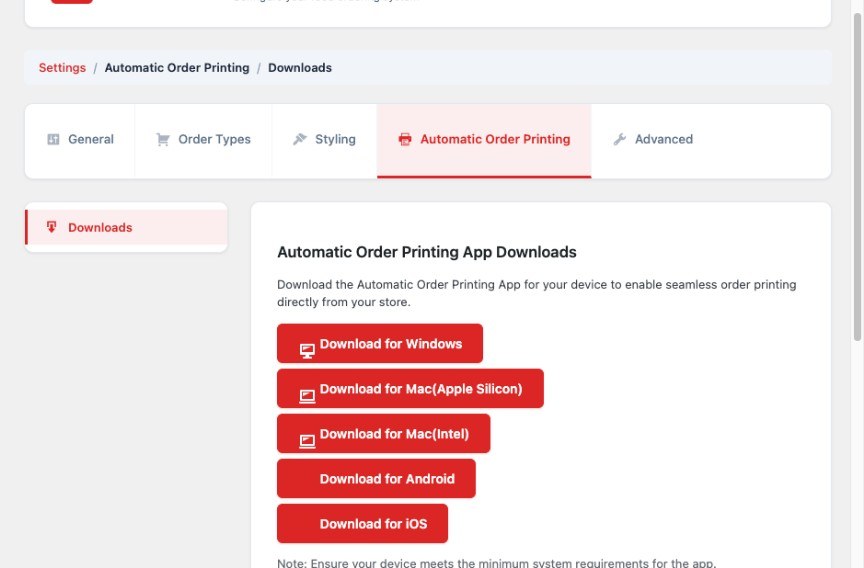Click the desktop icon on Windows button
Image resolution: width=864 pixels, height=568 pixels.
tap(307, 351)
